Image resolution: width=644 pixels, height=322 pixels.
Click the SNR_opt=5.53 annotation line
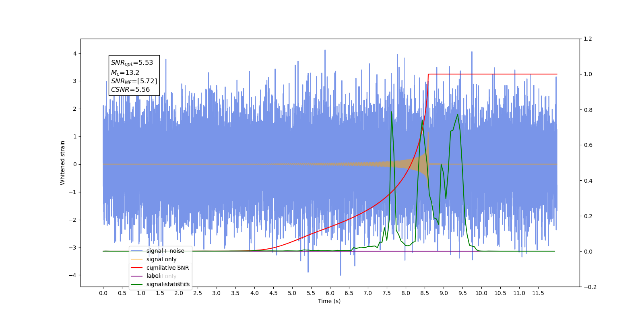[132, 63]
